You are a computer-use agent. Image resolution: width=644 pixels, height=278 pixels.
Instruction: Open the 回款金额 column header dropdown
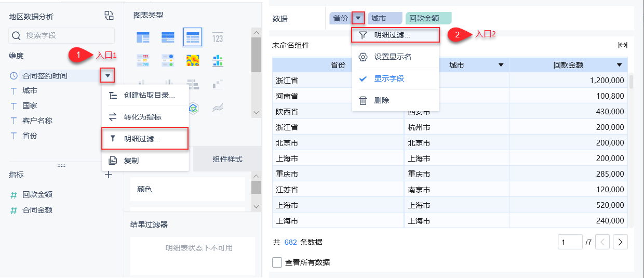[620, 65]
